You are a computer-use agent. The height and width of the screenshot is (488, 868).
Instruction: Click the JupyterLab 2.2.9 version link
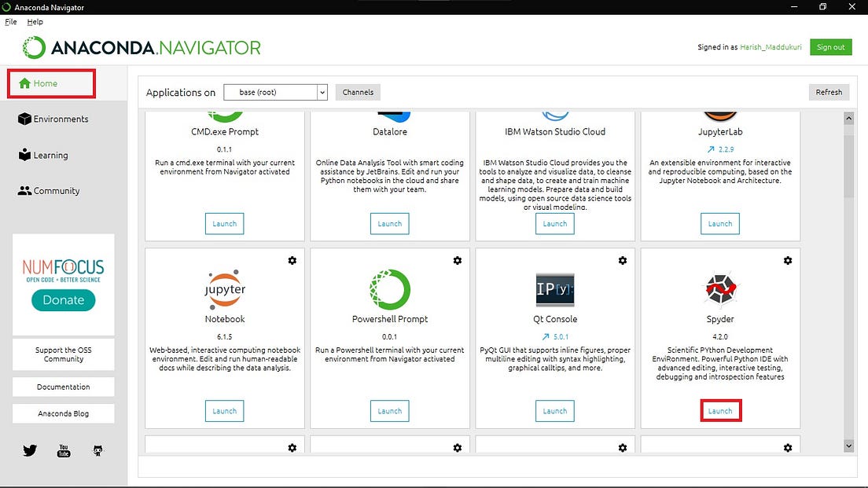(726, 149)
